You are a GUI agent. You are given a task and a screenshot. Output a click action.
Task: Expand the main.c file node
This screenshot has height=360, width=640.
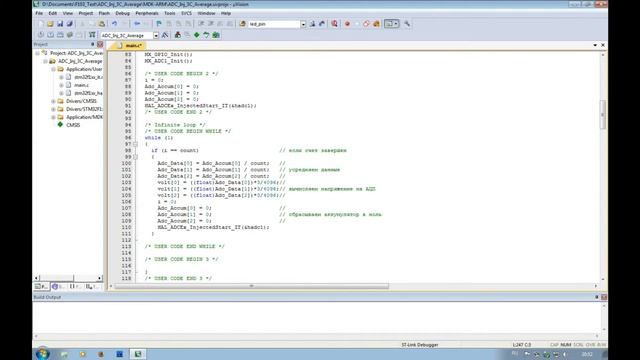pyautogui.click(x=61, y=85)
